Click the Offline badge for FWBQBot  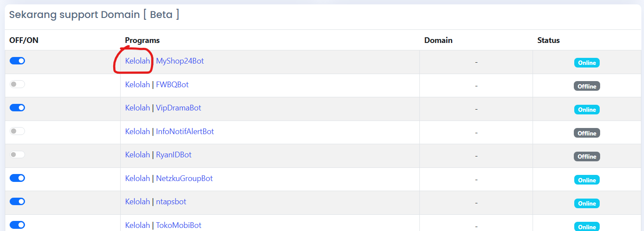tap(587, 86)
